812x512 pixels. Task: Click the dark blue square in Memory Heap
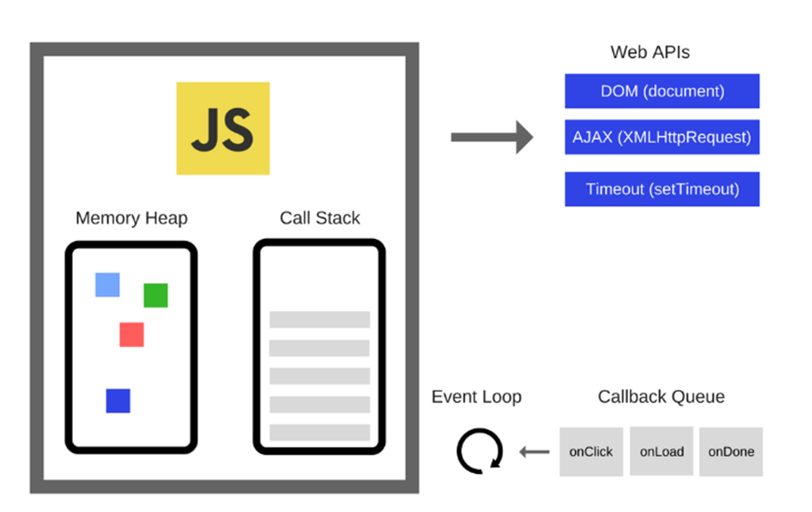pyautogui.click(x=118, y=401)
